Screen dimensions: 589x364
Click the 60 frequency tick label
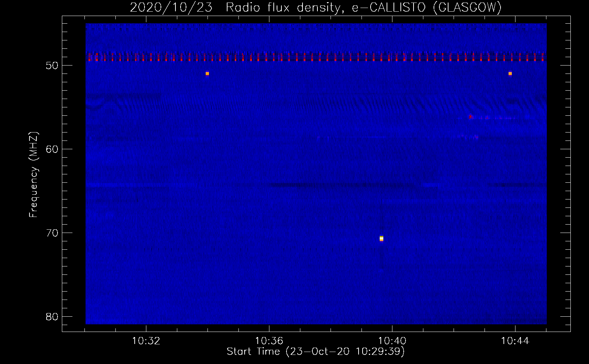(52, 149)
